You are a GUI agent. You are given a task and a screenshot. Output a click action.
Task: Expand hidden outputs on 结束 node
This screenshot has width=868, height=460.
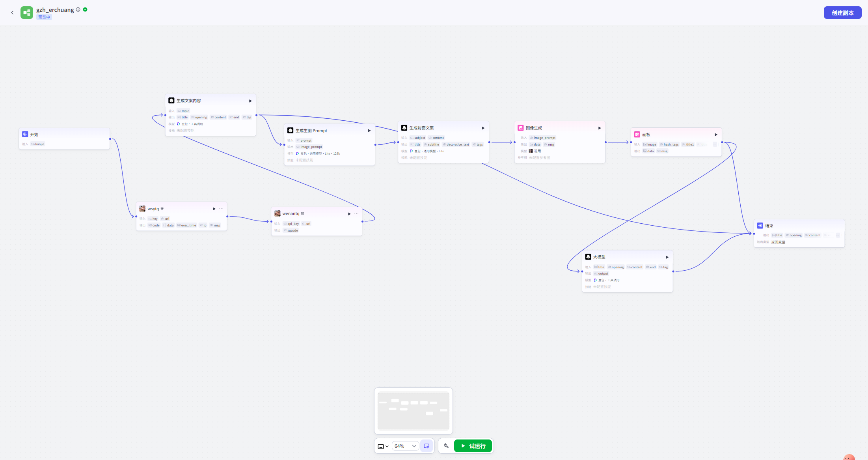pyautogui.click(x=838, y=235)
